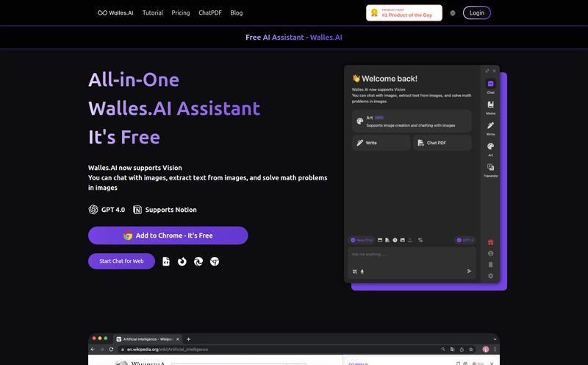This screenshot has width=588, height=365.
Task: Click the screenshot capture icon in chat box
Action: pyautogui.click(x=355, y=272)
